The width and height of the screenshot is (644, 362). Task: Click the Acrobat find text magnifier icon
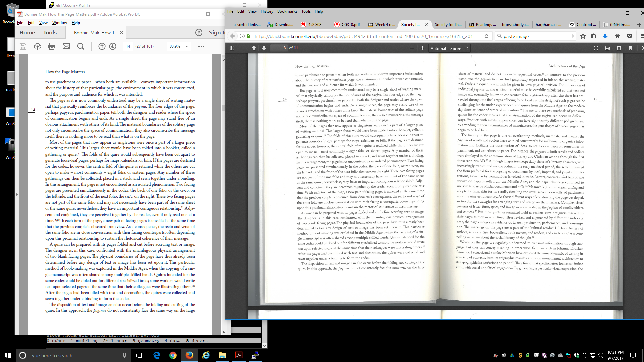coord(80,46)
